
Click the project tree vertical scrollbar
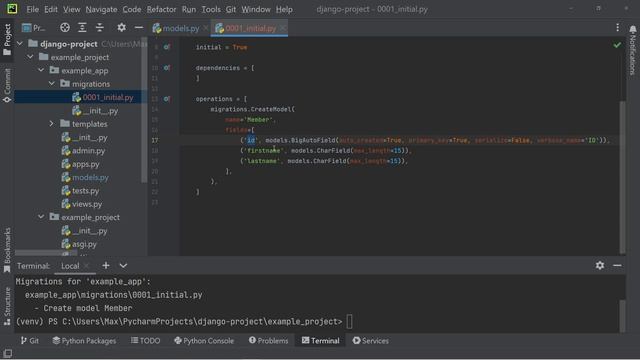144,110
